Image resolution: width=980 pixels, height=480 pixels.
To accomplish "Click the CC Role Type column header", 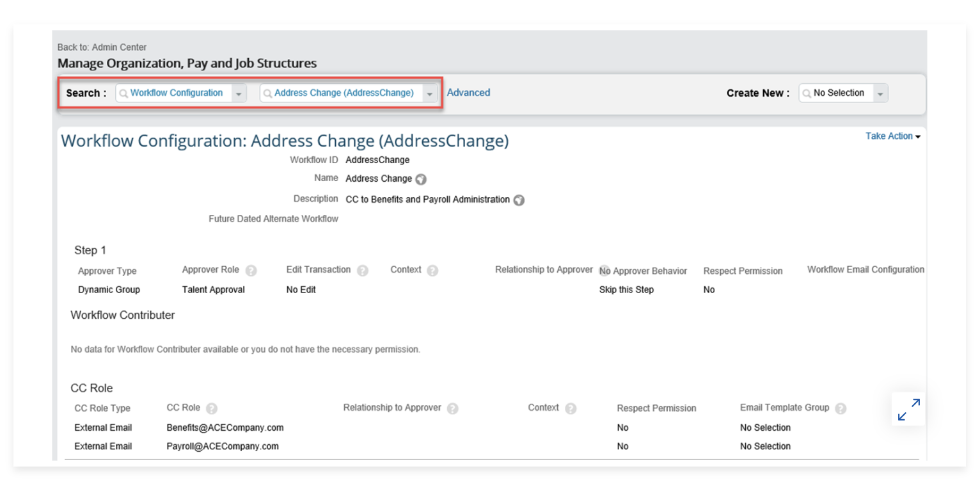I will (102, 408).
